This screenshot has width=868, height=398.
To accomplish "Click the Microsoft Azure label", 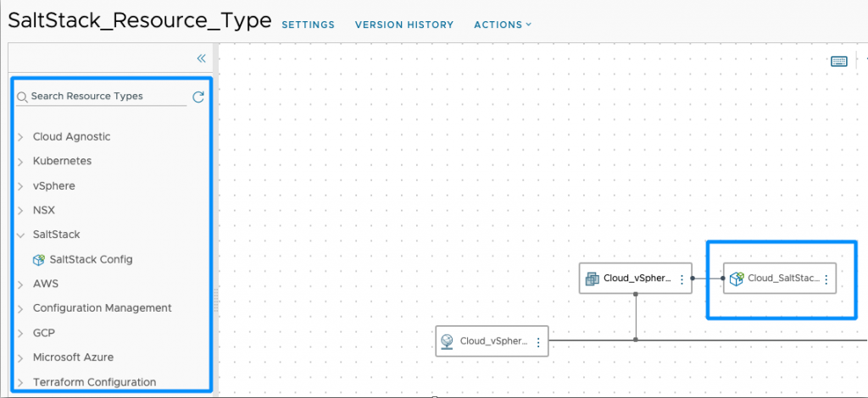I will point(73,357).
